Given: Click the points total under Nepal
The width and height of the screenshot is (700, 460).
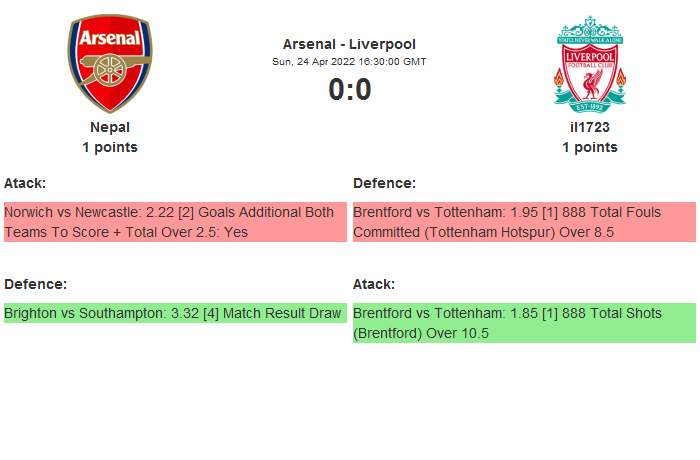Looking at the screenshot, I should (x=110, y=147).
